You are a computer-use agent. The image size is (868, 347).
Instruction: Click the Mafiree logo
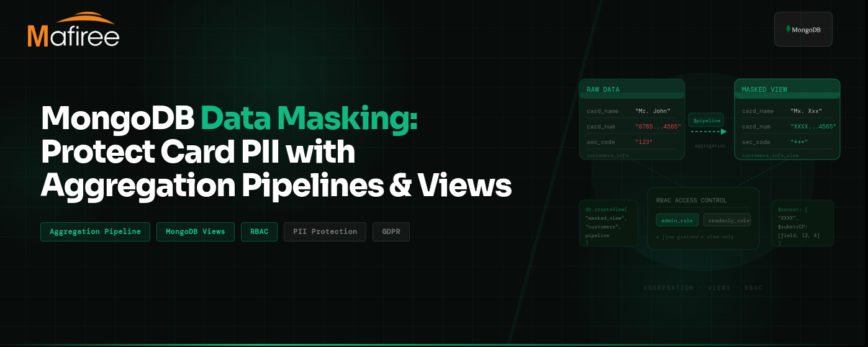[73, 35]
